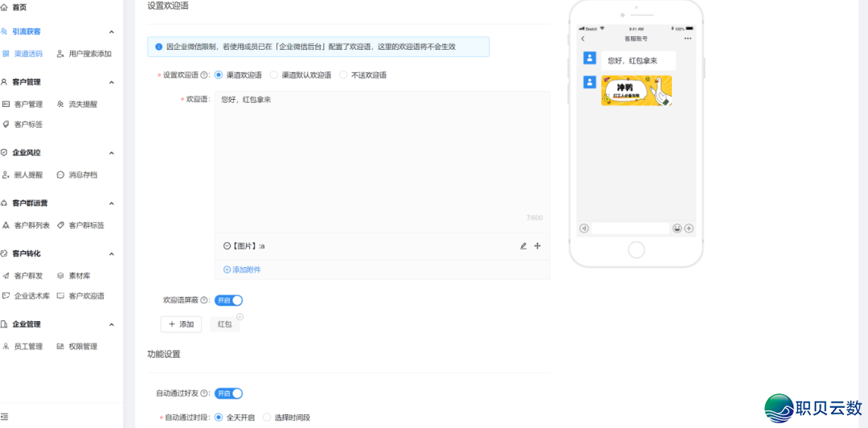The image size is (868, 428).
Task: Remove the 红包 keyword tag
Action: (x=240, y=316)
